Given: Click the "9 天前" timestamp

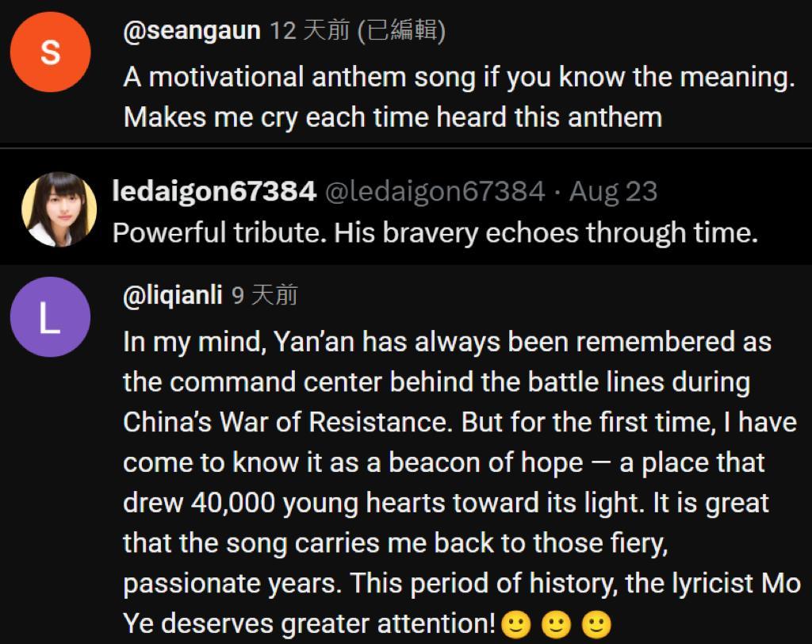Looking at the screenshot, I should (x=265, y=295).
